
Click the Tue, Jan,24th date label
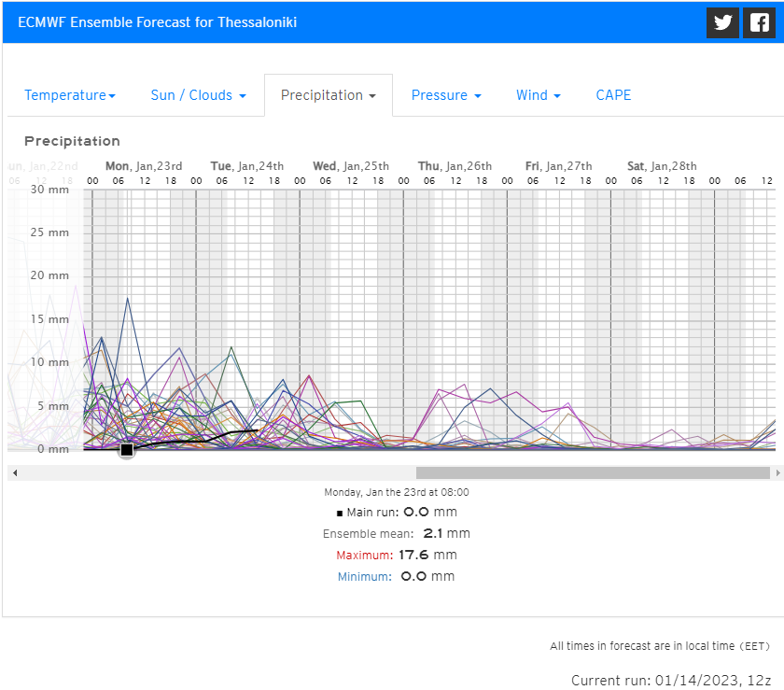[247, 166]
